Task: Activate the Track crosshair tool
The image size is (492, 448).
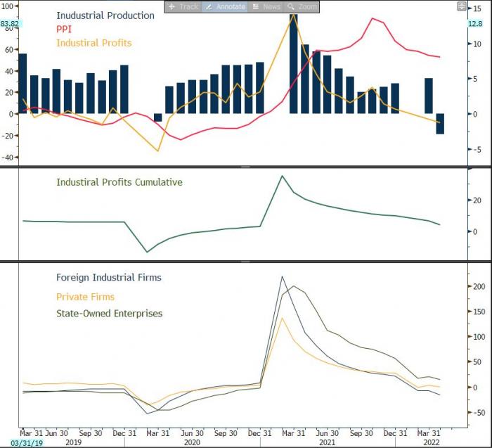Action: tap(183, 6)
